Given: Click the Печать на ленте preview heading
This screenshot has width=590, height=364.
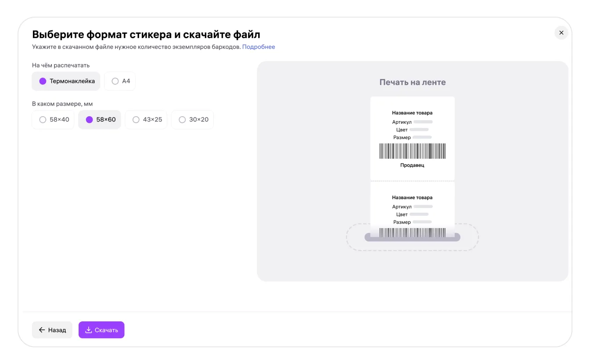Looking at the screenshot, I should click(413, 82).
